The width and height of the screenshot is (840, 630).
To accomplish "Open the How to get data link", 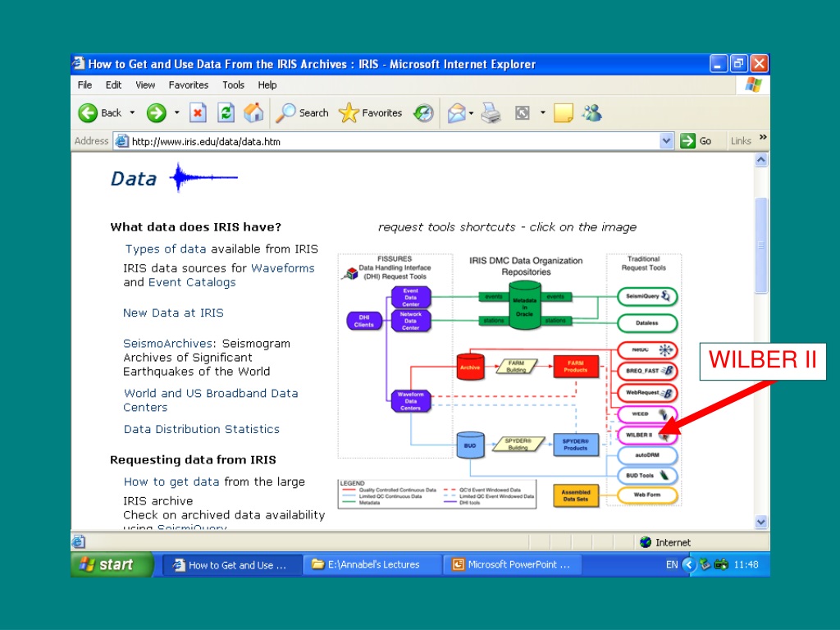I will tap(171, 482).
